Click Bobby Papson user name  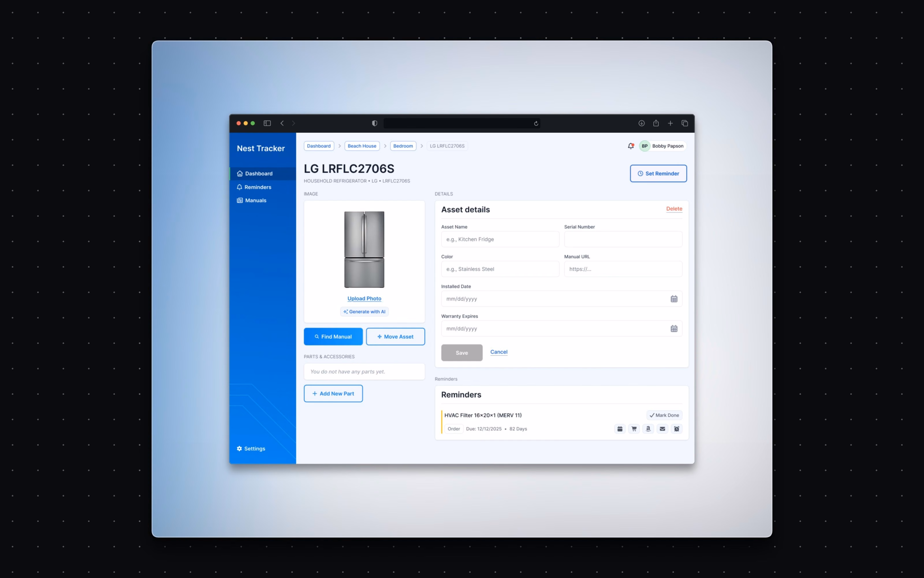[x=668, y=146]
